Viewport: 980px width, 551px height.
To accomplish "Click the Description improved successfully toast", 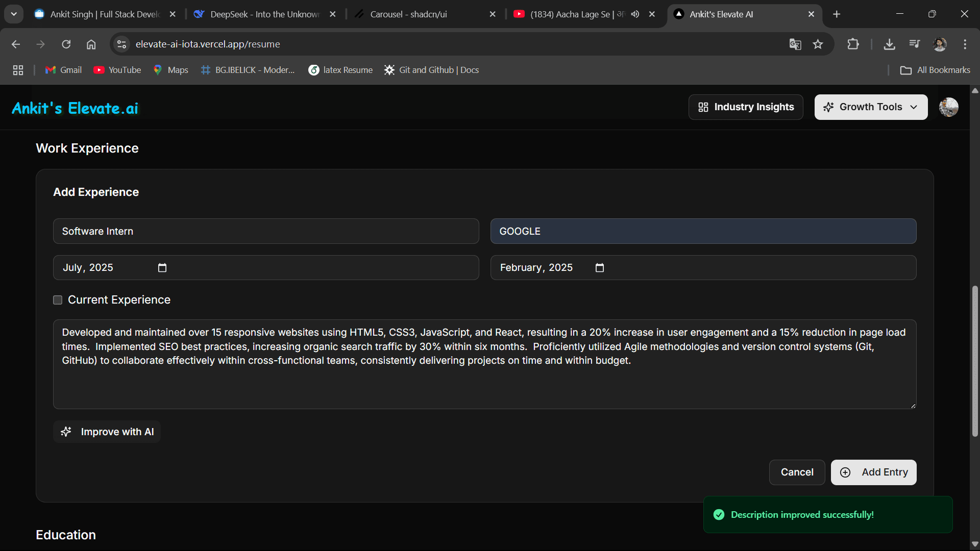I will [828, 515].
